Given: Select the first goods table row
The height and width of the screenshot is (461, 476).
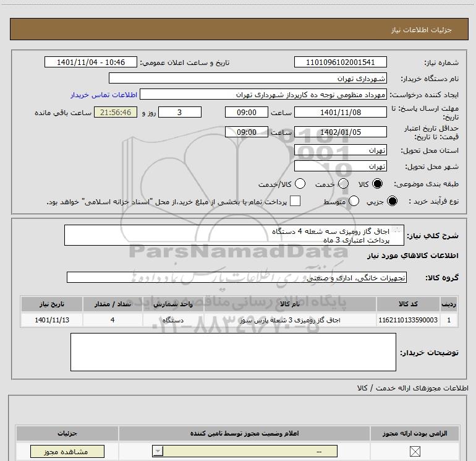Looking at the screenshot, I should [239, 320].
